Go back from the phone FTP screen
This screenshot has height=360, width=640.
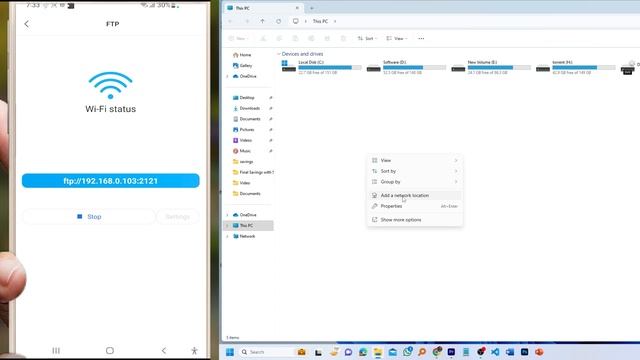(x=27, y=24)
